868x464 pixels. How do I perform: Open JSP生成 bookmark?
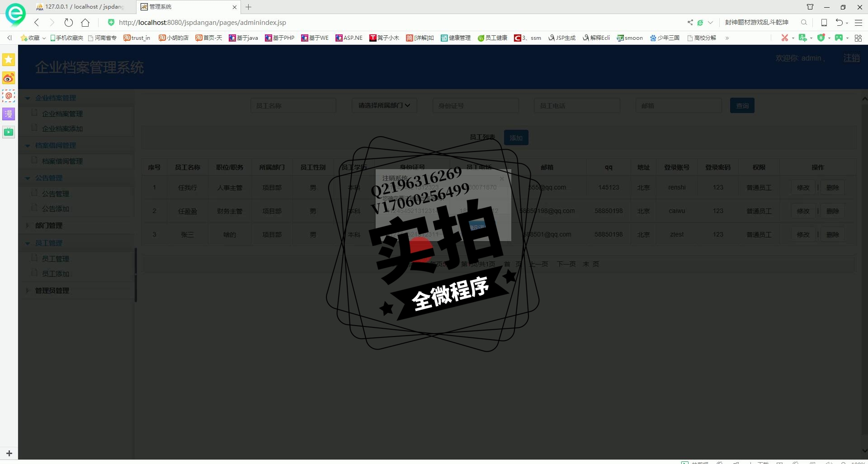click(x=562, y=38)
